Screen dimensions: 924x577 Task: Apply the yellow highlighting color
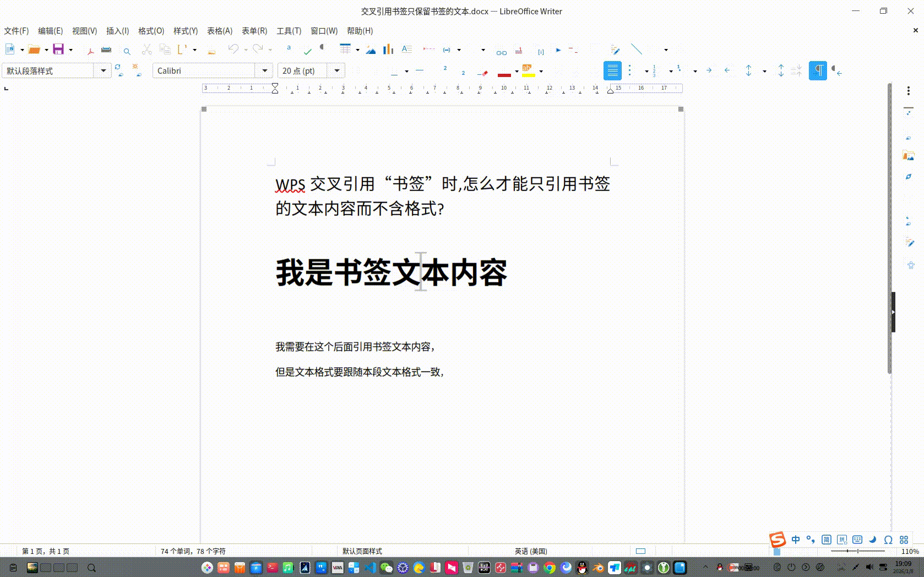pyautogui.click(x=528, y=71)
